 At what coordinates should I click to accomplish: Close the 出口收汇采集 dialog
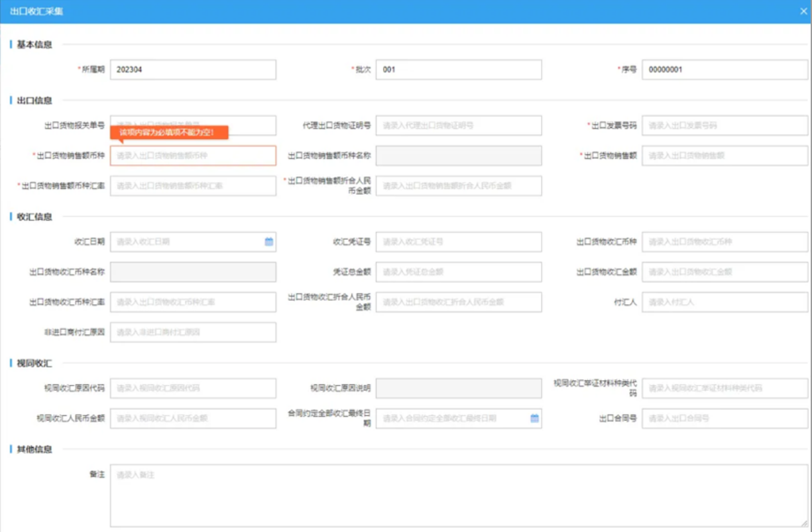[803, 11]
